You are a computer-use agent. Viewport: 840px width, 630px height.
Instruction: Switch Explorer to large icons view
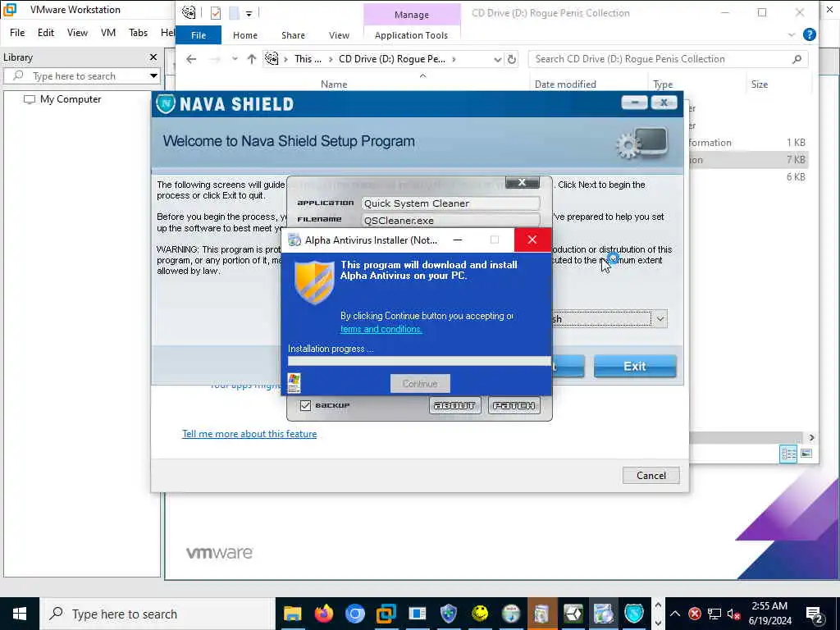pyautogui.click(x=806, y=454)
